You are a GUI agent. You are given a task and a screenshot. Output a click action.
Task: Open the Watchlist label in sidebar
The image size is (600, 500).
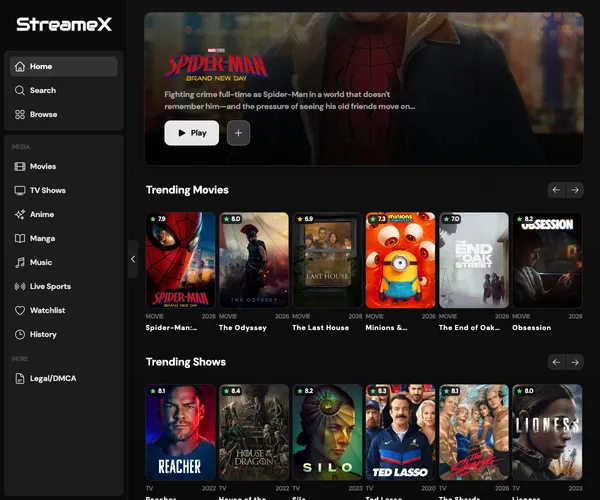pos(47,310)
